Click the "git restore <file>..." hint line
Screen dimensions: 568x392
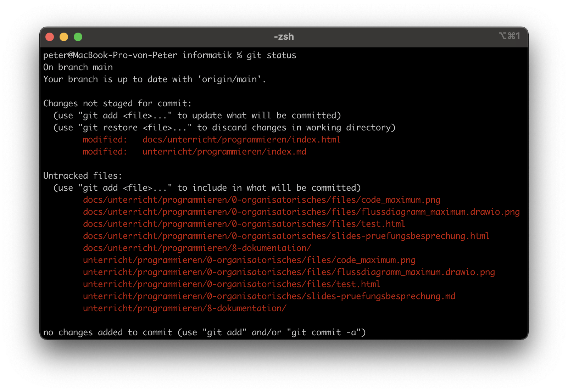click(224, 128)
